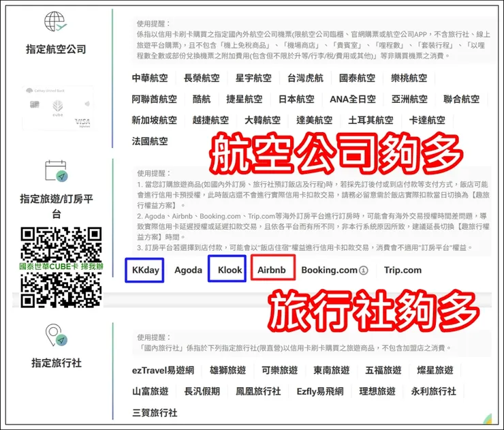Click the 國泰世華CUBE卡 掃我辦 label
Screen dimensions: 504x430
pos(61,266)
